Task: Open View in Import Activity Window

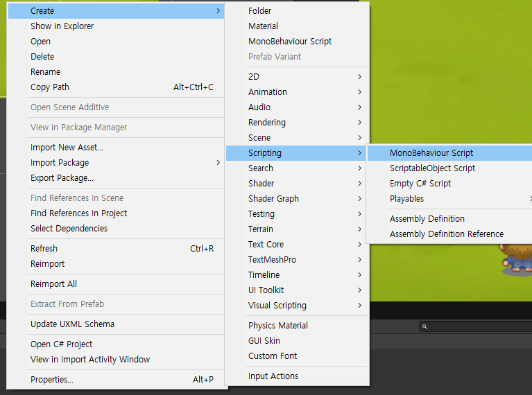Action: click(x=116, y=360)
